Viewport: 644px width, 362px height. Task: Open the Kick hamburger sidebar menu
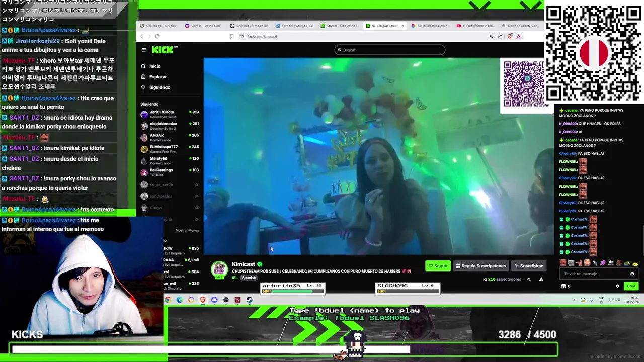pos(144,50)
